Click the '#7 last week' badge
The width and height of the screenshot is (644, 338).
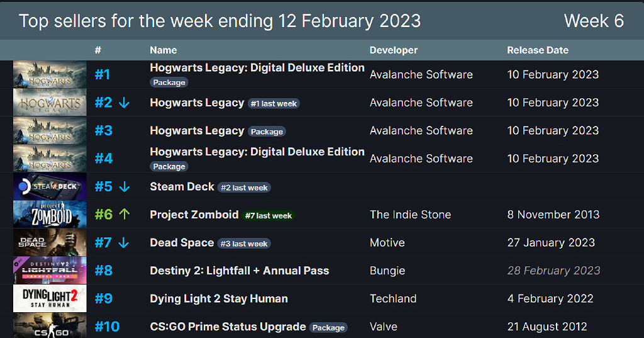click(x=269, y=216)
